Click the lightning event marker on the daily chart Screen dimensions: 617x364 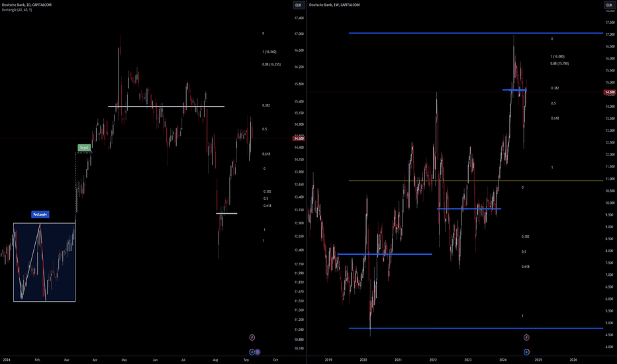(x=252, y=338)
